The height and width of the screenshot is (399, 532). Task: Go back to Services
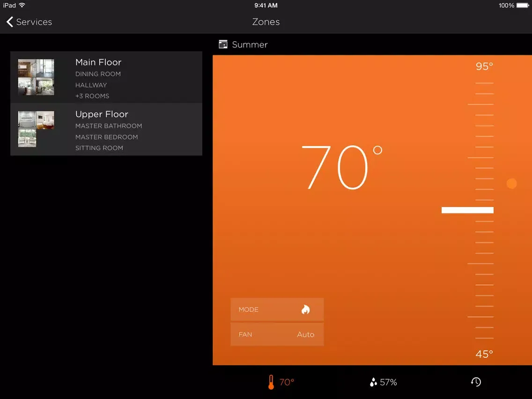(x=34, y=22)
